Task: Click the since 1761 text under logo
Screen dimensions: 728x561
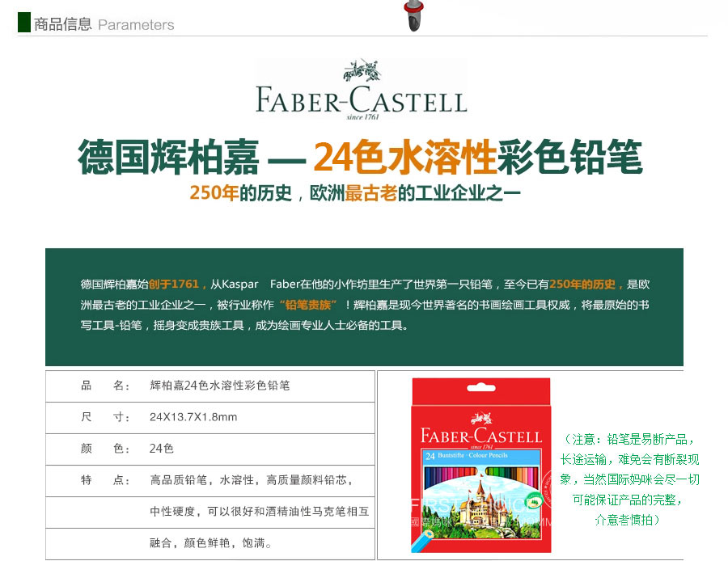Action: click(x=362, y=117)
